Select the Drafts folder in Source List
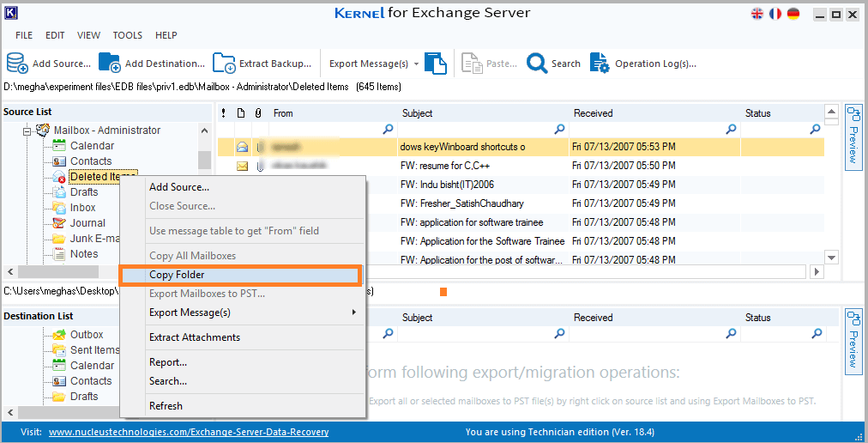The height and width of the screenshot is (443, 868). click(84, 192)
